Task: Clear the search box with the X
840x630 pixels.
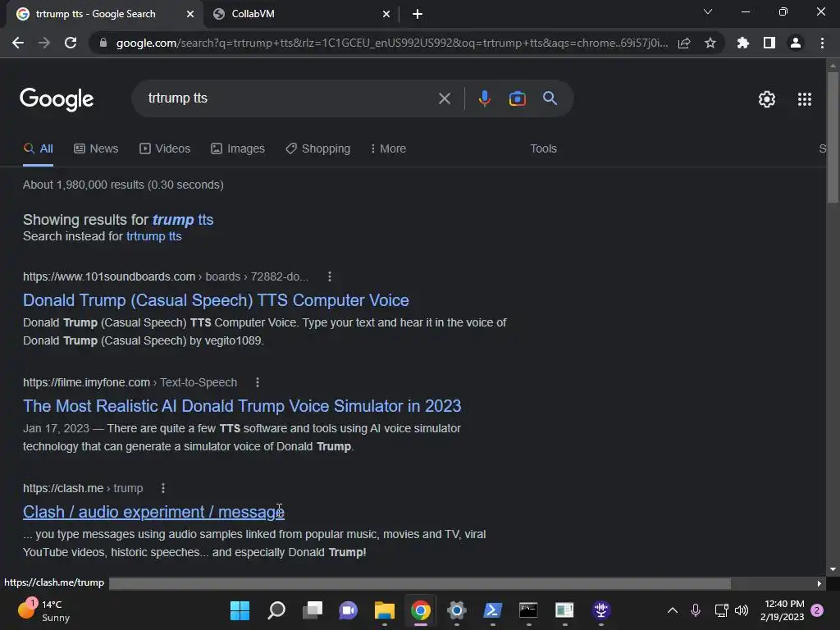Action: coord(444,98)
